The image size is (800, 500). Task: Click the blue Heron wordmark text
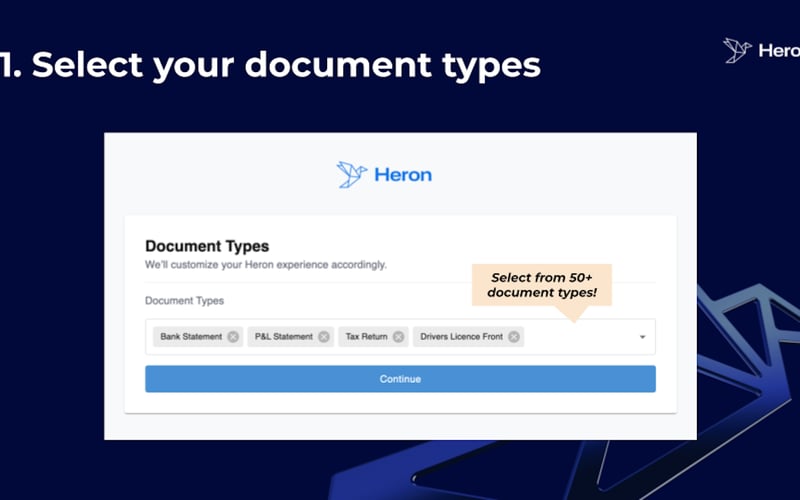click(403, 175)
